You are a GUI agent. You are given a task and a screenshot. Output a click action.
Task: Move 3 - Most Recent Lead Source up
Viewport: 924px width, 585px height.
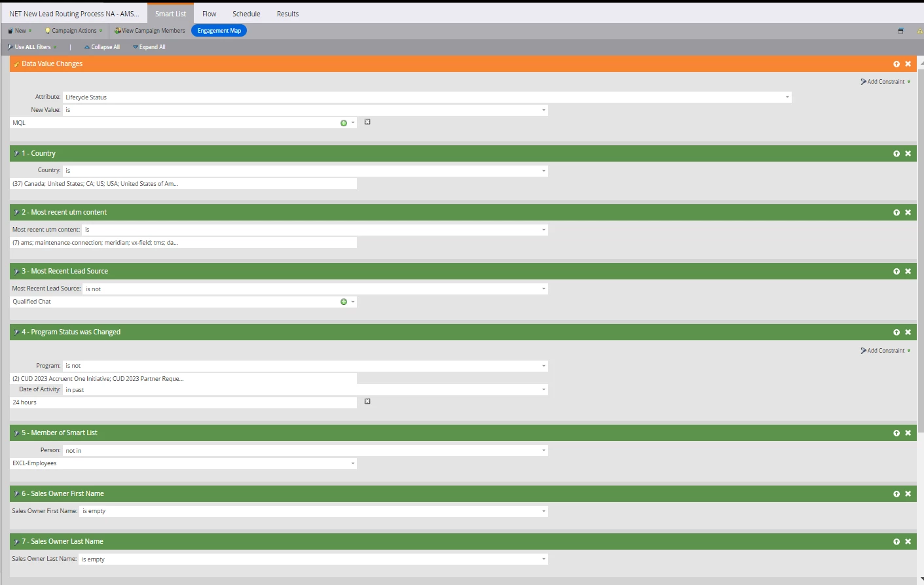tap(896, 272)
